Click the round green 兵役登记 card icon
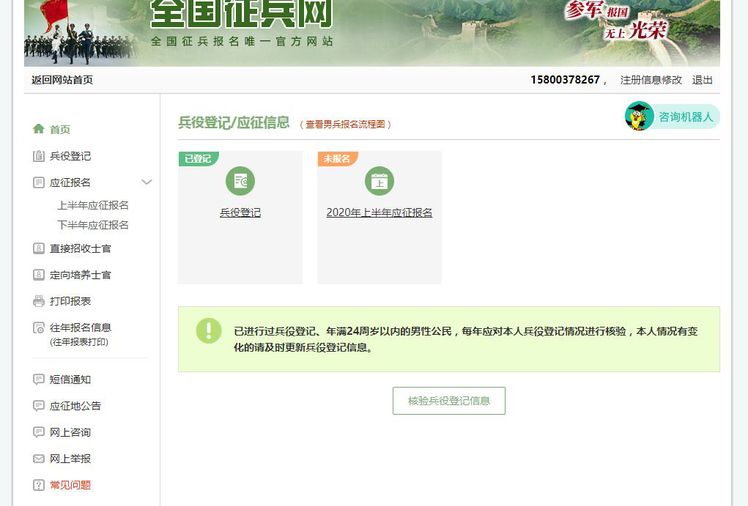The height and width of the screenshot is (506, 748). tap(240, 181)
